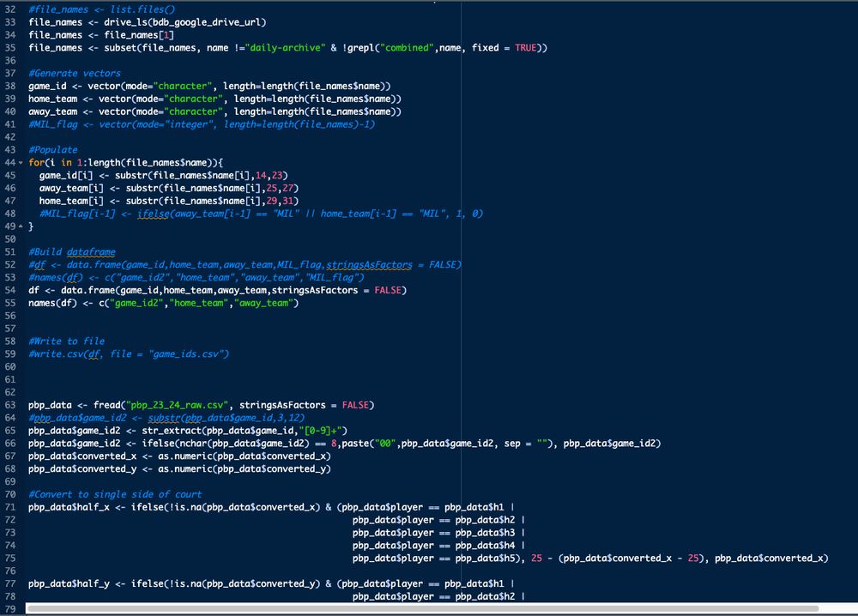Collapse the for loop fold arrow on line 44
Image resolution: width=858 pixels, height=616 pixels.
pyautogui.click(x=21, y=163)
